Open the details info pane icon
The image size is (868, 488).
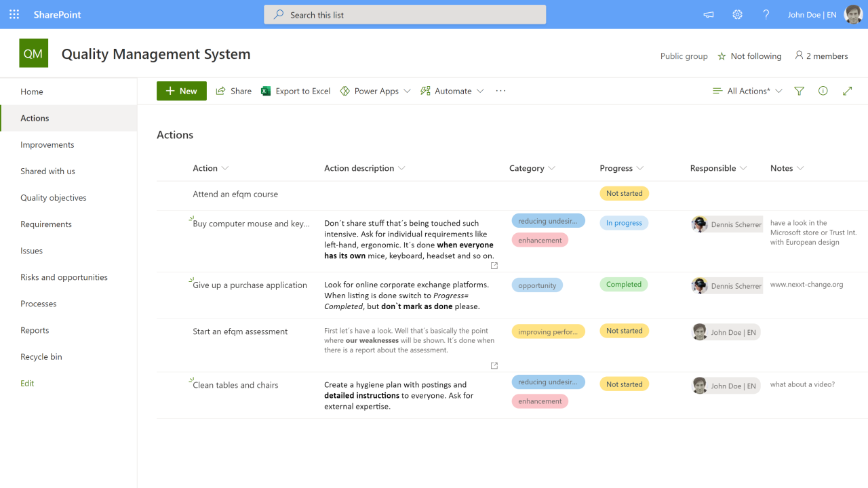click(x=823, y=91)
